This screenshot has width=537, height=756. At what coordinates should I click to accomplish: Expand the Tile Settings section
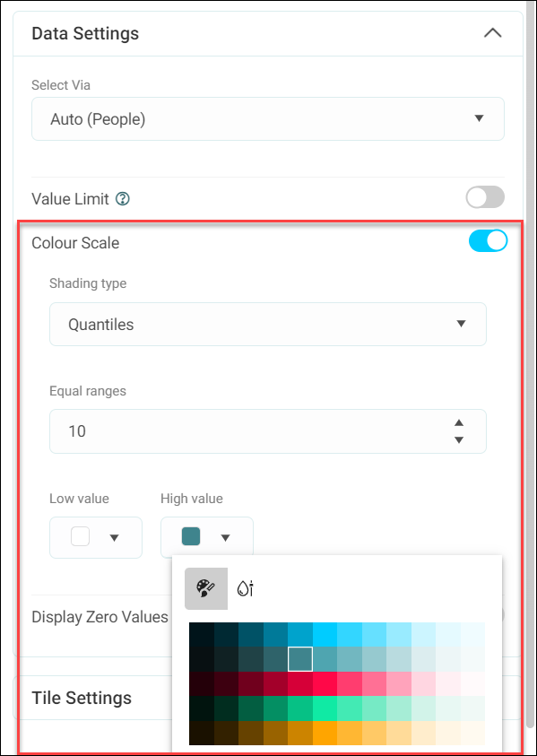tap(82, 698)
